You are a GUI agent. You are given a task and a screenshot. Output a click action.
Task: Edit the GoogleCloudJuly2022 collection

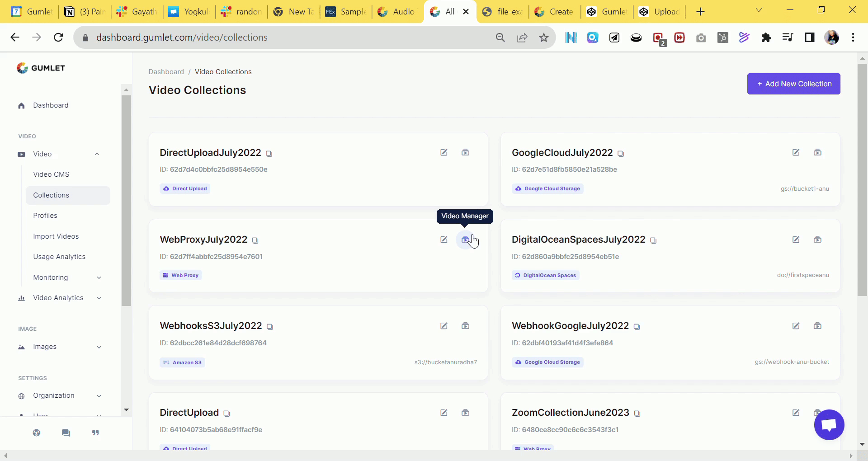point(796,152)
